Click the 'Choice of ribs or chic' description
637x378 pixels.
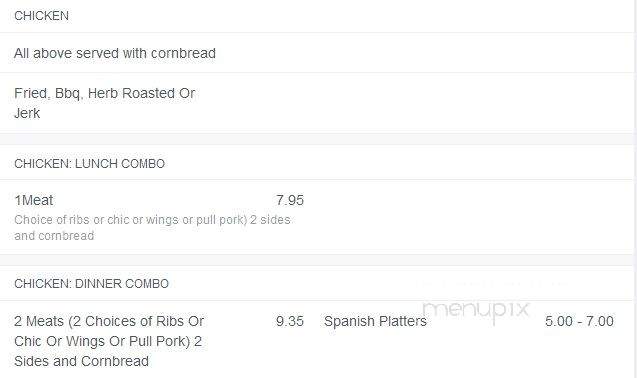[152, 228]
